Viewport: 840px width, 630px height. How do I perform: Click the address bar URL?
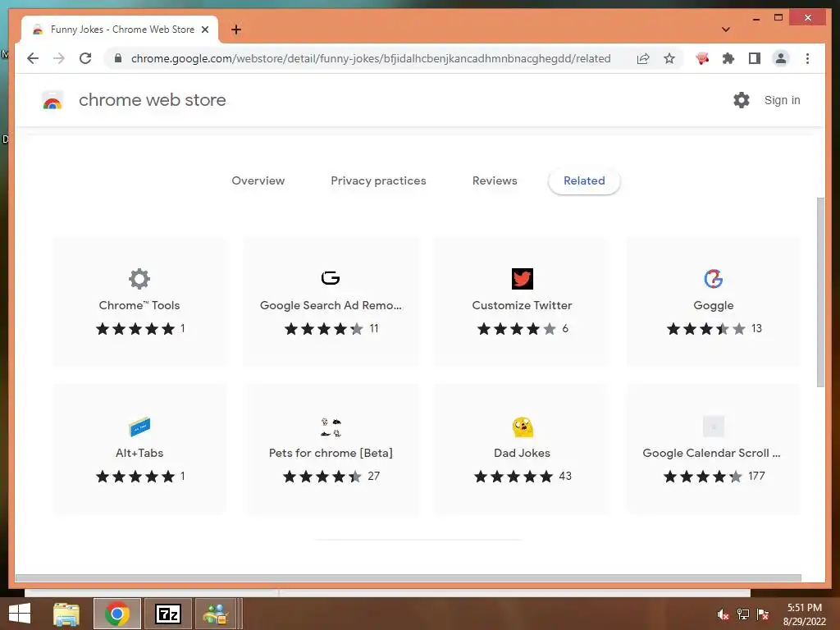coord(371,58)
